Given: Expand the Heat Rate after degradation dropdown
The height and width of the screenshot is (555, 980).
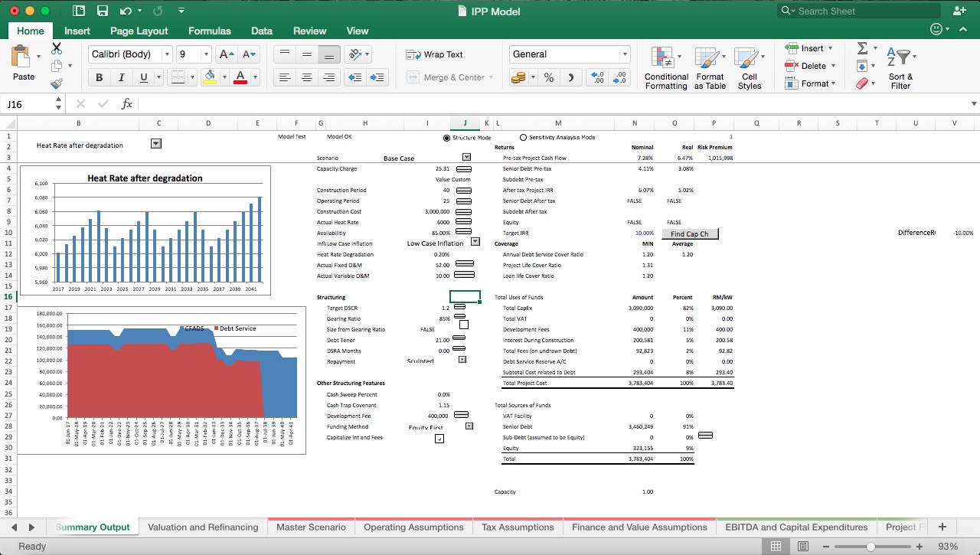Looking at the screenshot, I should tap(156, 144).
